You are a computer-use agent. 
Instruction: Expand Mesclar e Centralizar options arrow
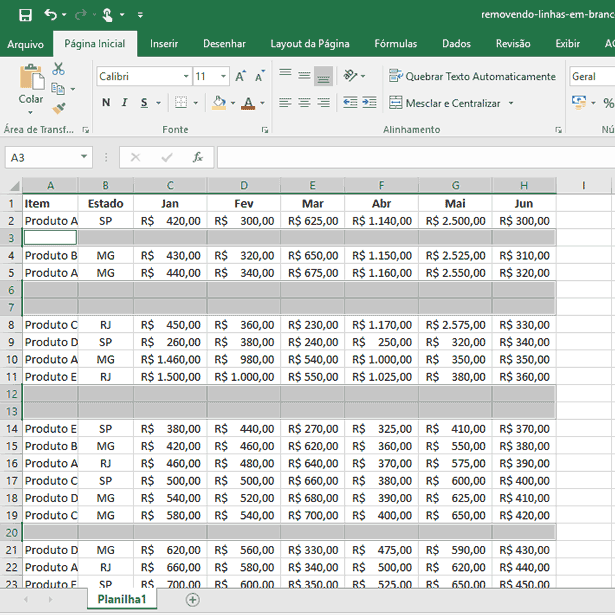[x=511, y=103]
